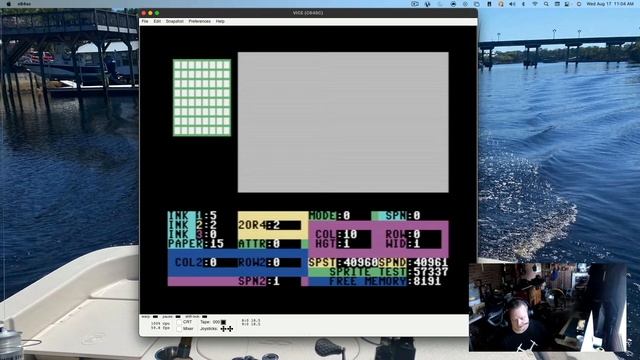Open the Edit menu in VICE
The height and width of the screenshot is (360, 640).
click(157, 21)
